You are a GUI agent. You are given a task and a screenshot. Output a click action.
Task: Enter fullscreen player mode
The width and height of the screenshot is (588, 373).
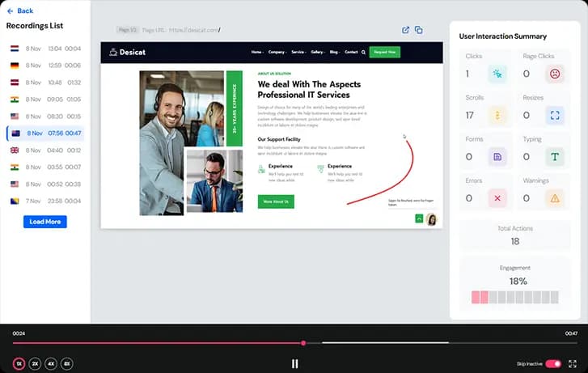point(573,363)
